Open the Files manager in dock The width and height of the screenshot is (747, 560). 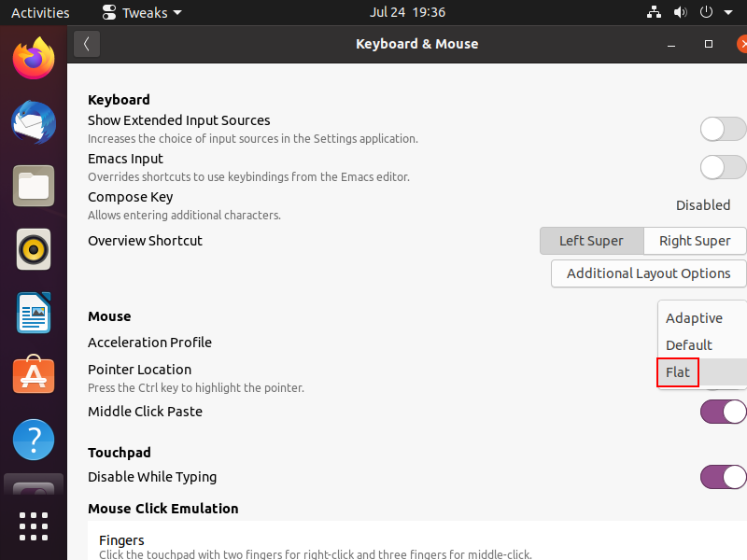[34, 186]
